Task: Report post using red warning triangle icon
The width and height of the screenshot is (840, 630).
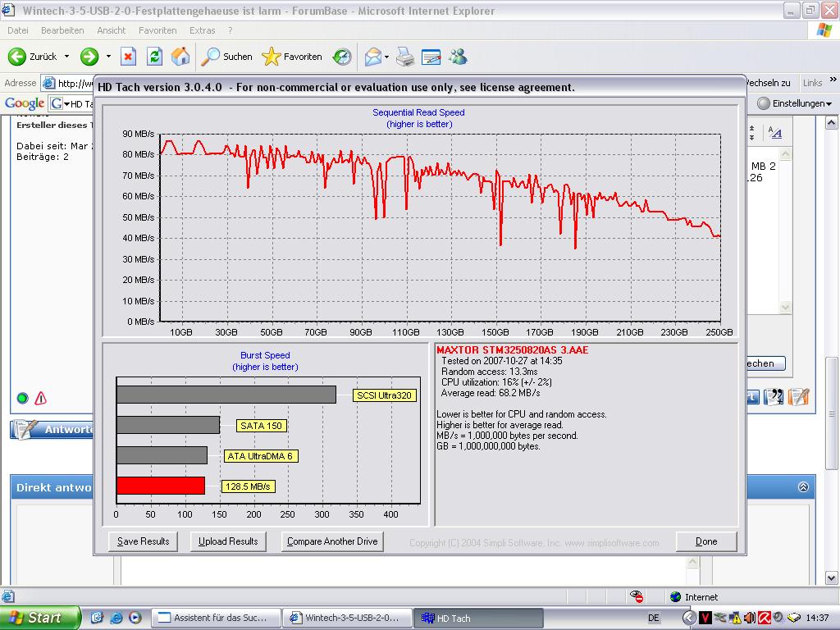Action: pyautogui.click(x=41, y=398)
